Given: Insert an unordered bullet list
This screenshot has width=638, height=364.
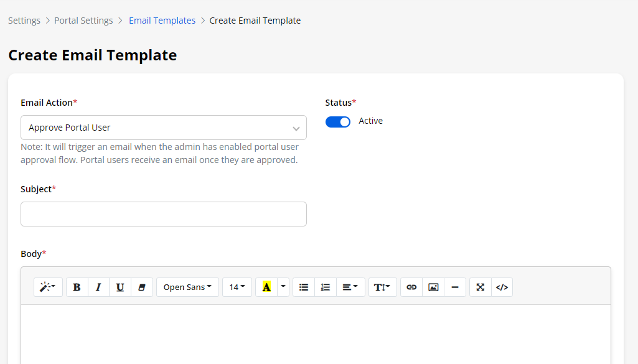Looking at the screenshot, I should (x=304, y=287).
